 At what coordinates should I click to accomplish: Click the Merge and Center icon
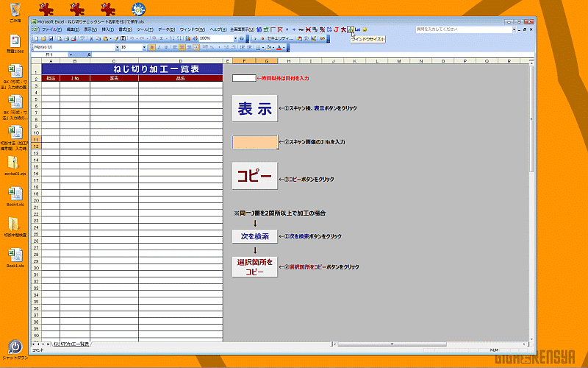click(196, 47)
